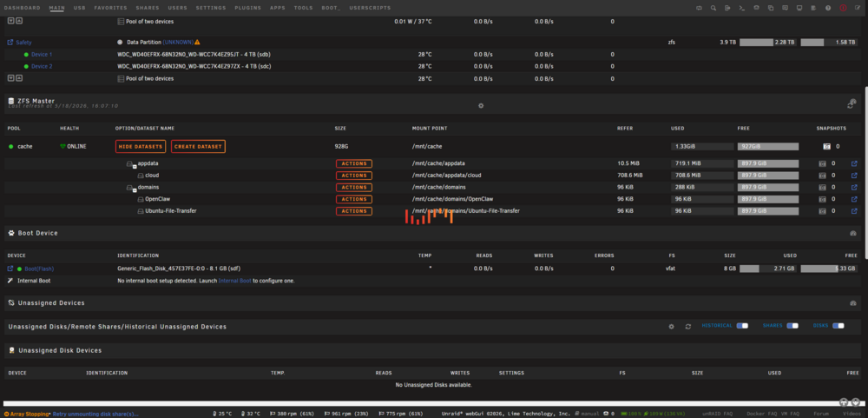Click the page vertical scrollbar thumb
The width and height of the screenshot is (868, 418).
[x=865, y=172]
